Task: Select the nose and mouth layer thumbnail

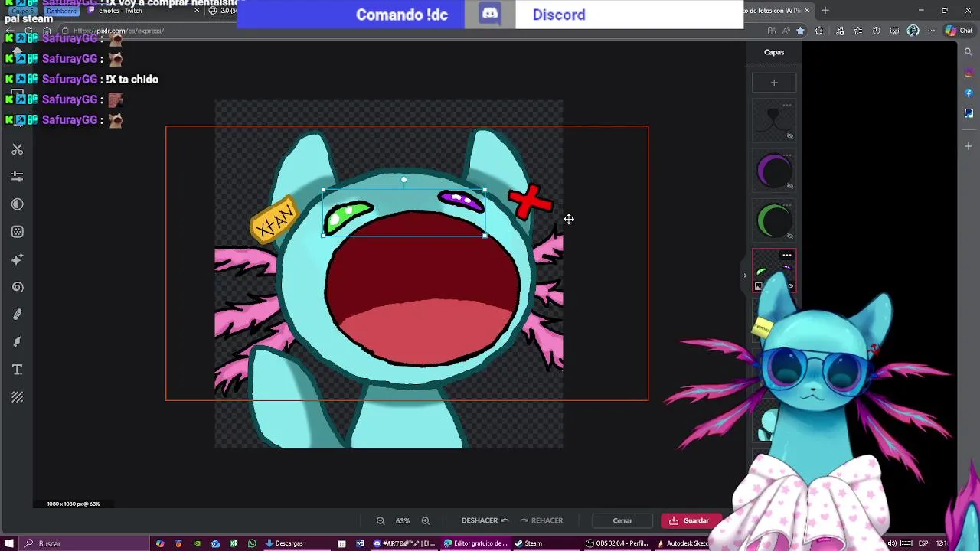Action: pos(773,121)
